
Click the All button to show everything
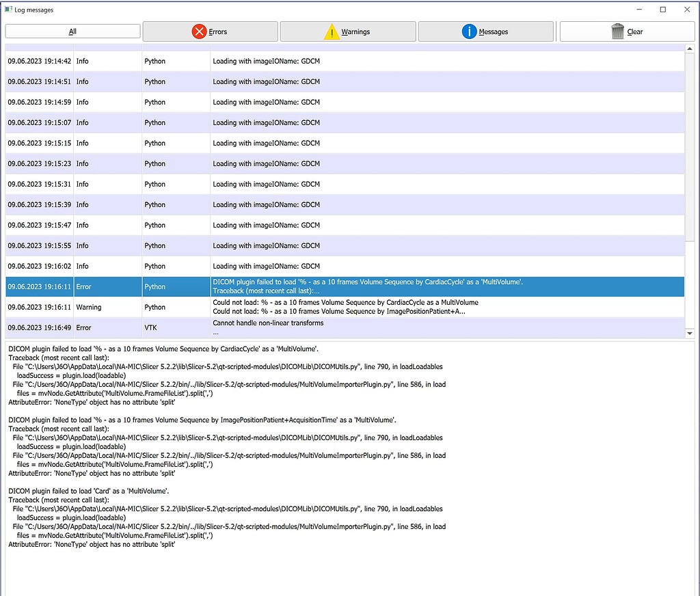72,31
